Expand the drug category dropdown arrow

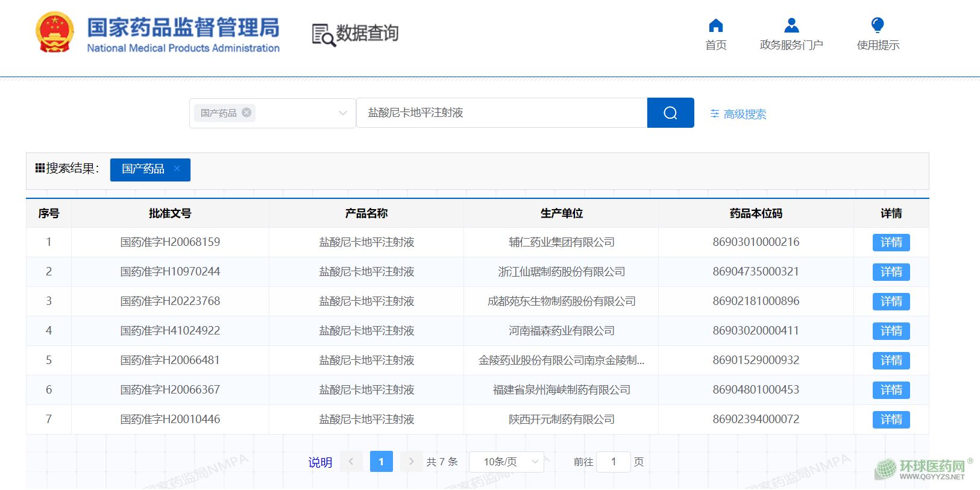point(343,113)
